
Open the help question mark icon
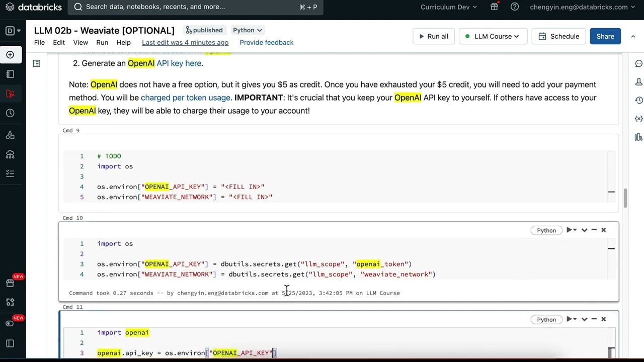coord(514,7)
